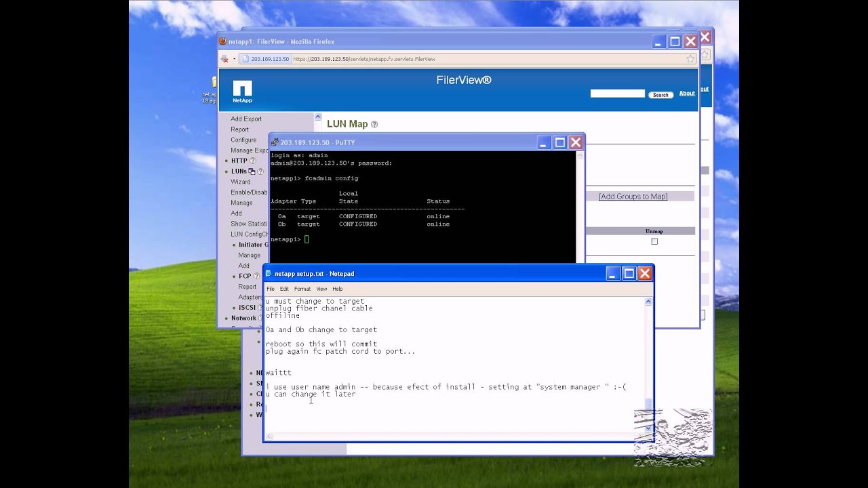Screen dimensions: 868x488
Task: Click the Notepad vertical scrollbar up arrow
Action: pos(648,302)
